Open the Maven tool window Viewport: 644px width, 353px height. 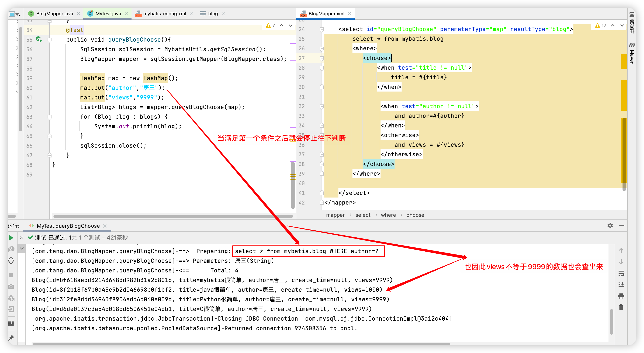[632, 54]
